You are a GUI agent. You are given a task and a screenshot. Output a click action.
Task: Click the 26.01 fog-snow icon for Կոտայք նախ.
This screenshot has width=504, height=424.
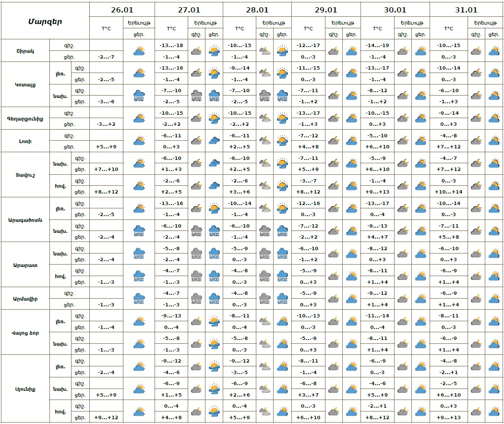point(139,96)
